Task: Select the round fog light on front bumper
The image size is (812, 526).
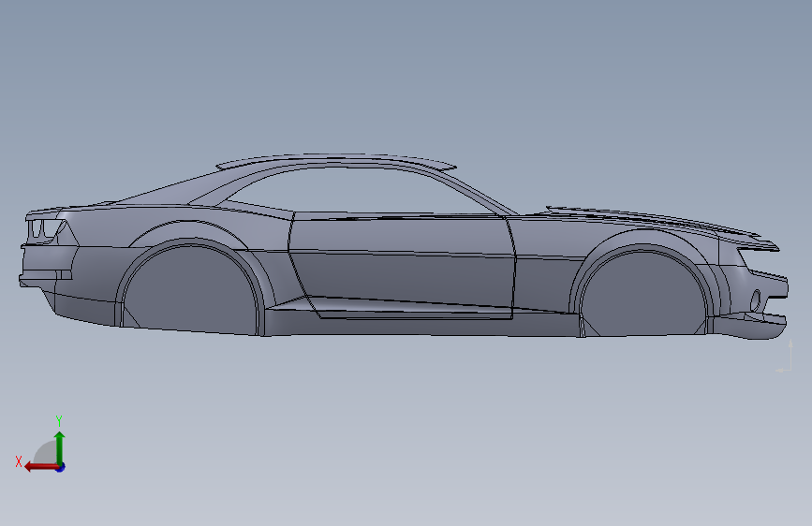Action: click(x=756, y=300)
